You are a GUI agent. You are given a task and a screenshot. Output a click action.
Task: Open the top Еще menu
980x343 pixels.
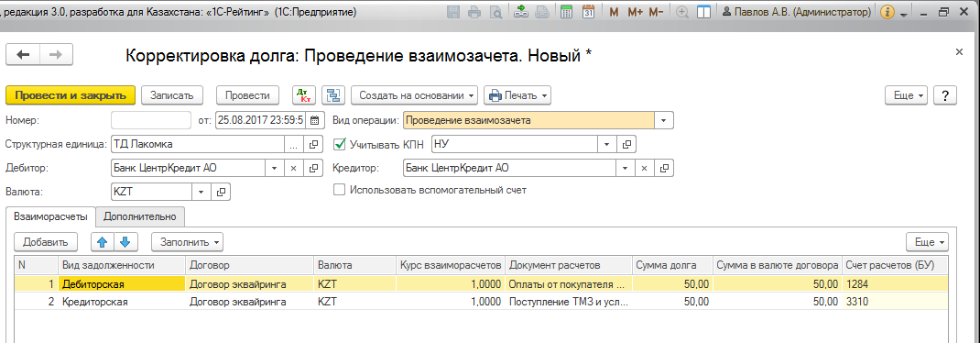pos(907,95)
